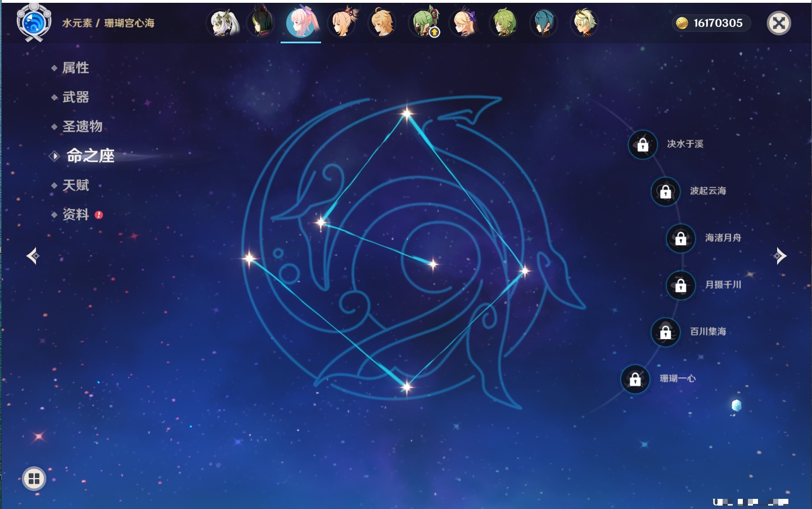The width and height of the screenshot is (812, 509).
Task: Select the teal-haired Xingqiu avatar
Action: point(544,23)
